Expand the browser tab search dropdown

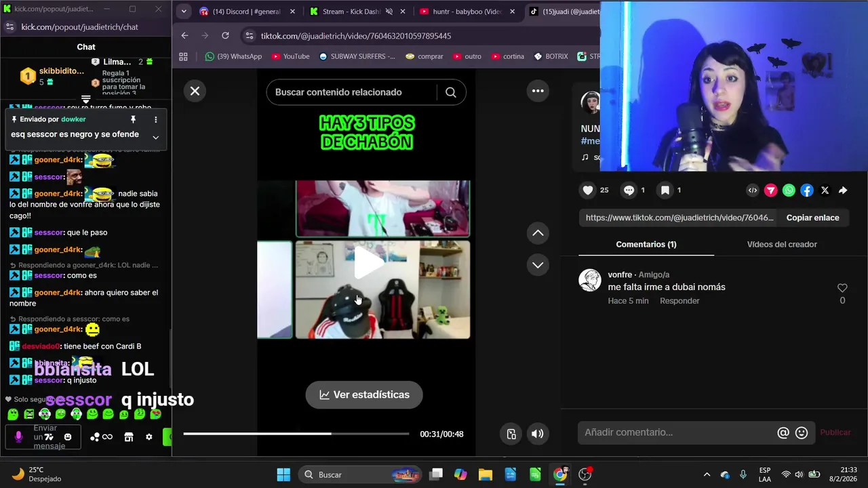[183, 12]
